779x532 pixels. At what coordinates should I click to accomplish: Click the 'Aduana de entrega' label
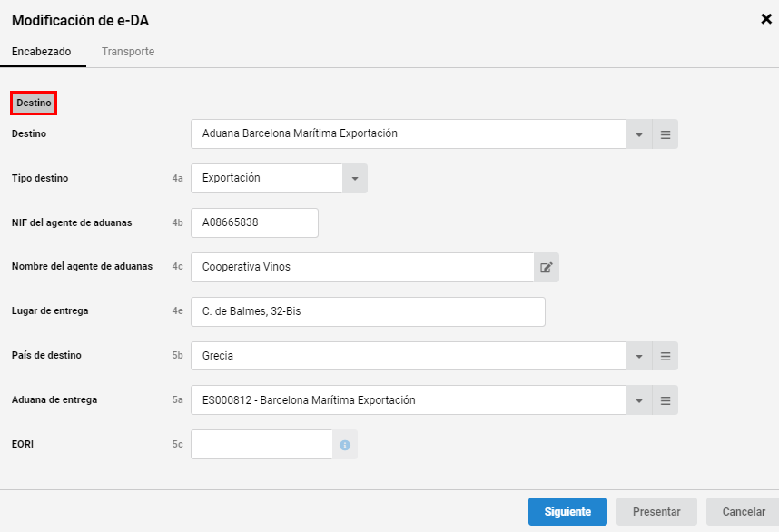54,399
